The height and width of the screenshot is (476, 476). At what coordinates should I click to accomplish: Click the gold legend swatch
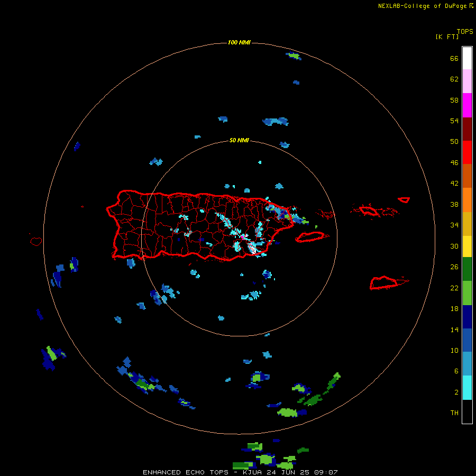(x=467, y=224)
